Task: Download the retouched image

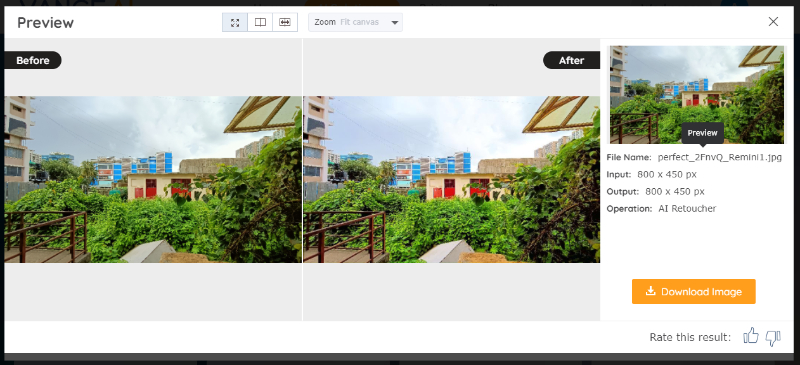Action: 693,291
